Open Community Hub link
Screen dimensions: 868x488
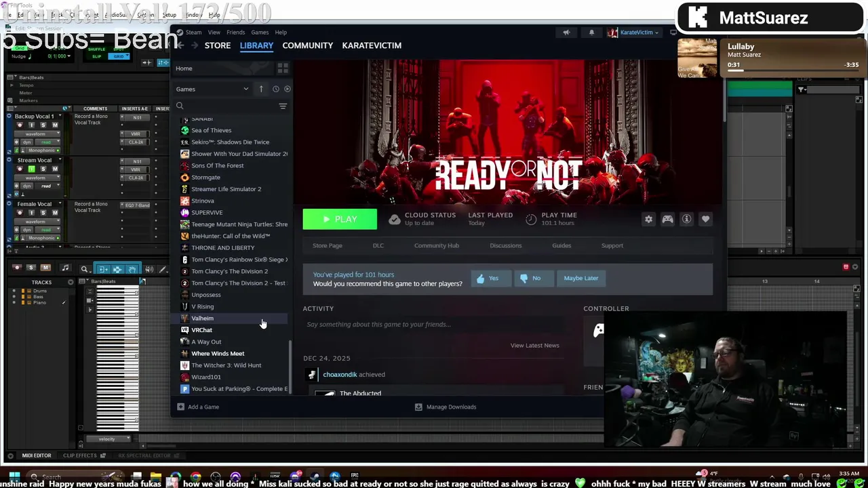pyautogui.click(x=436, y=245)
